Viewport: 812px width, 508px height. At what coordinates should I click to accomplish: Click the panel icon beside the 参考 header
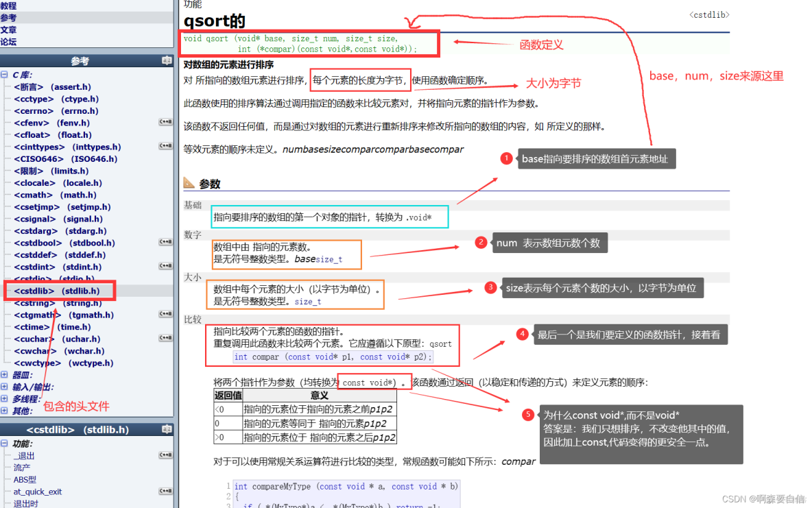pos(167,60)
